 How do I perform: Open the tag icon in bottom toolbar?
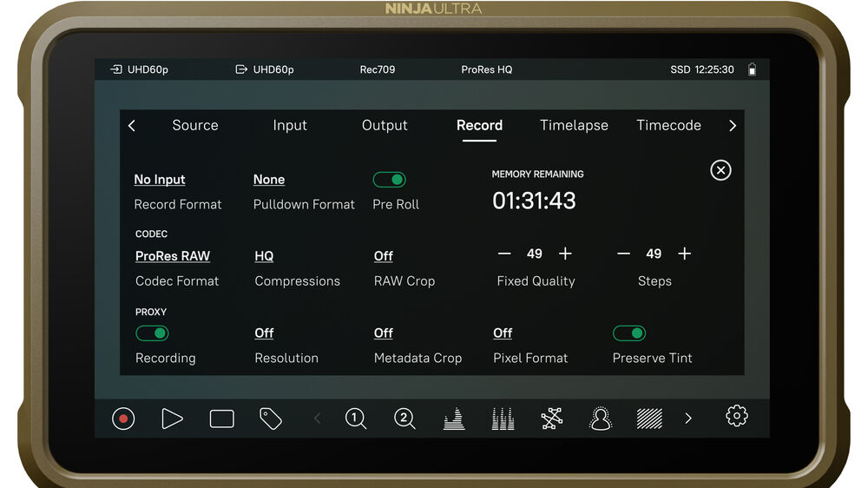[x=271, y=419]
